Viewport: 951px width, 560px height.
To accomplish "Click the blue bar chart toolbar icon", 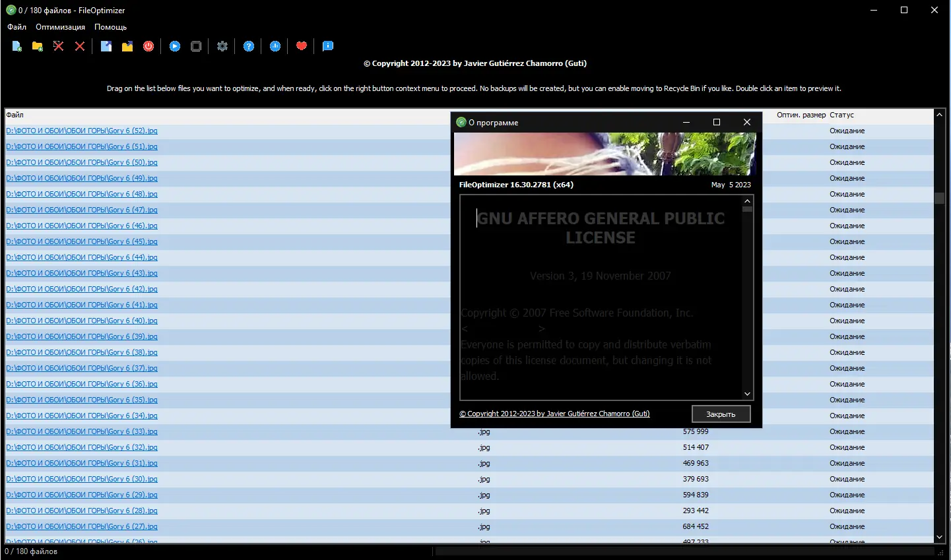I will 275,46.
